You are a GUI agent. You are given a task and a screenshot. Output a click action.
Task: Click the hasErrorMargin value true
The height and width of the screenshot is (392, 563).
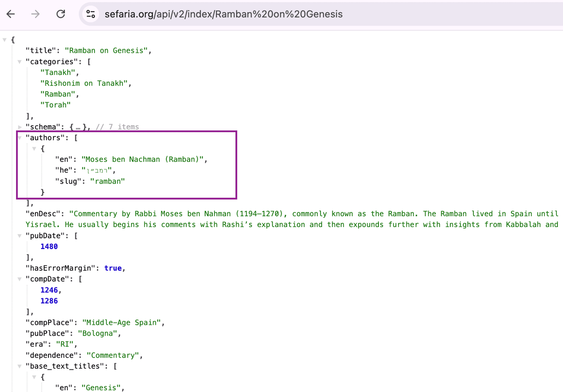point(113,268)
